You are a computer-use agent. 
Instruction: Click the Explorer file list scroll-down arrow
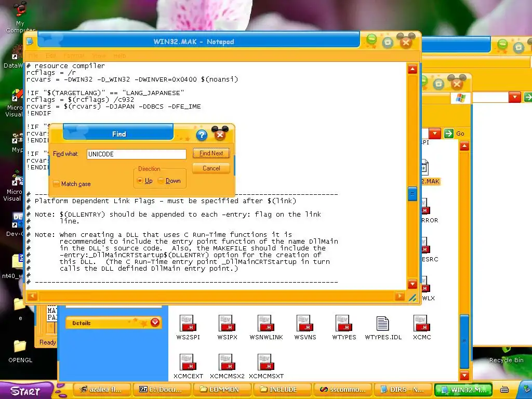pos(464,375)
